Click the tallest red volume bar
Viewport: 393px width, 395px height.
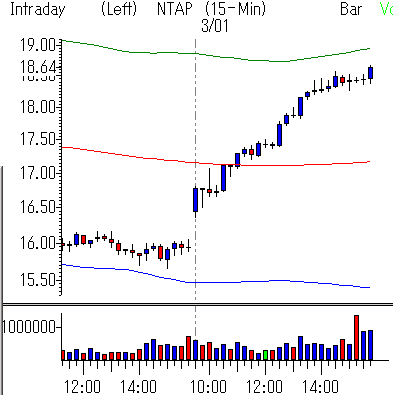click(356, 337)
